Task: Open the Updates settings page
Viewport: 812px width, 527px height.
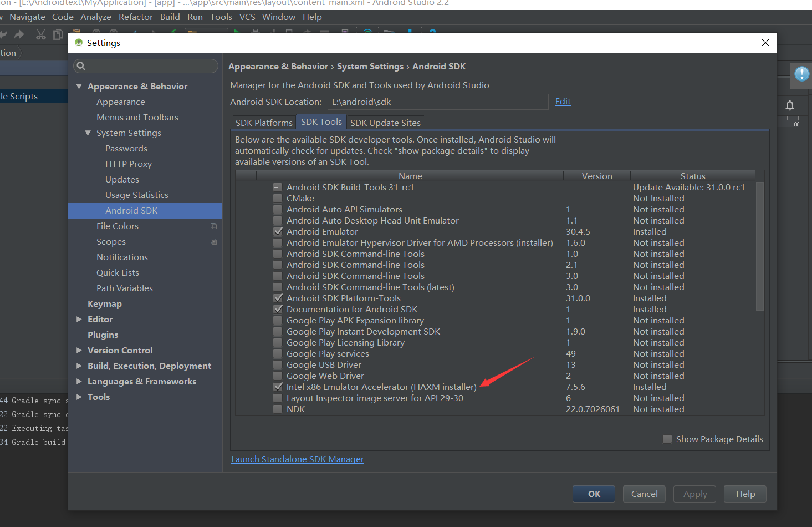Action: click(122, 180)
